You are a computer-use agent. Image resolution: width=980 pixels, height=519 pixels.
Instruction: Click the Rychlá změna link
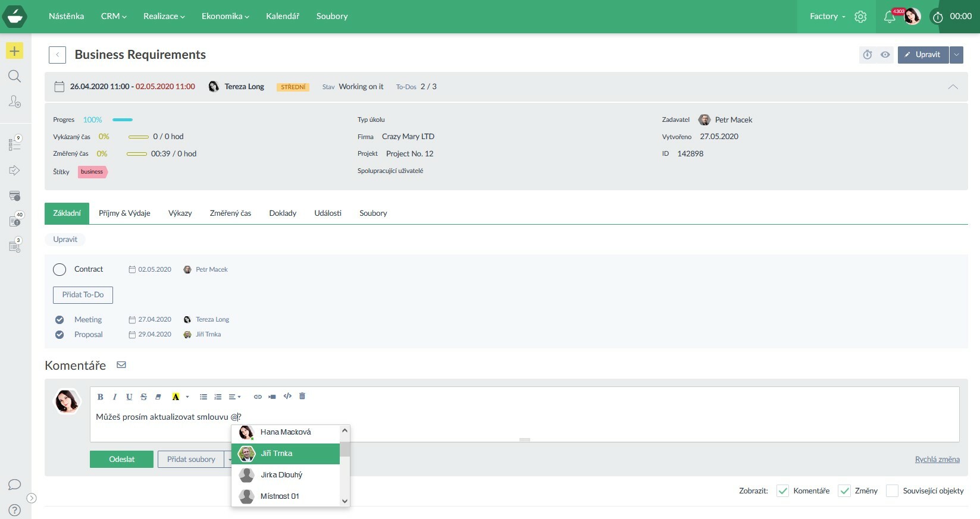(x=937, y=459)
